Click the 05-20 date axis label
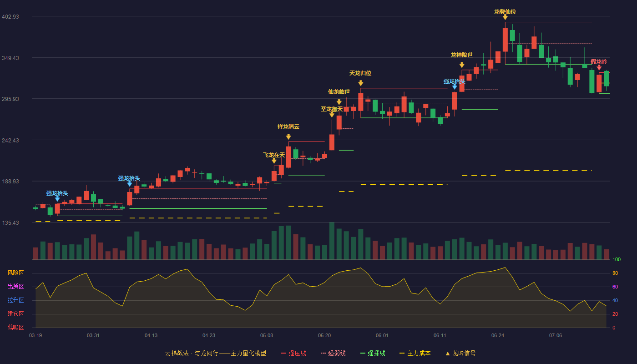The image size is (637, 364). pos(324,335)
